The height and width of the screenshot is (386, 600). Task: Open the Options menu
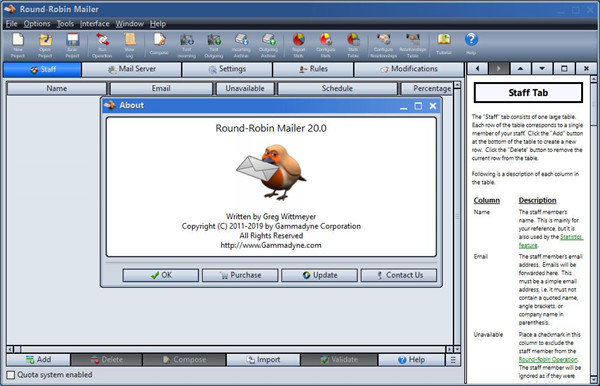(37, 24)
